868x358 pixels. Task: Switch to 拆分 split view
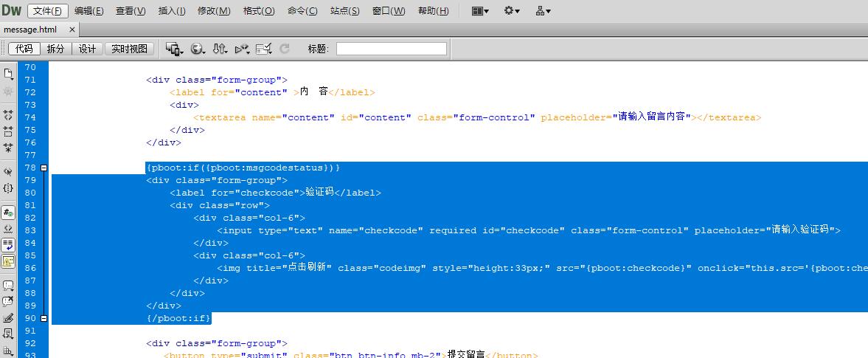[55, 49]
